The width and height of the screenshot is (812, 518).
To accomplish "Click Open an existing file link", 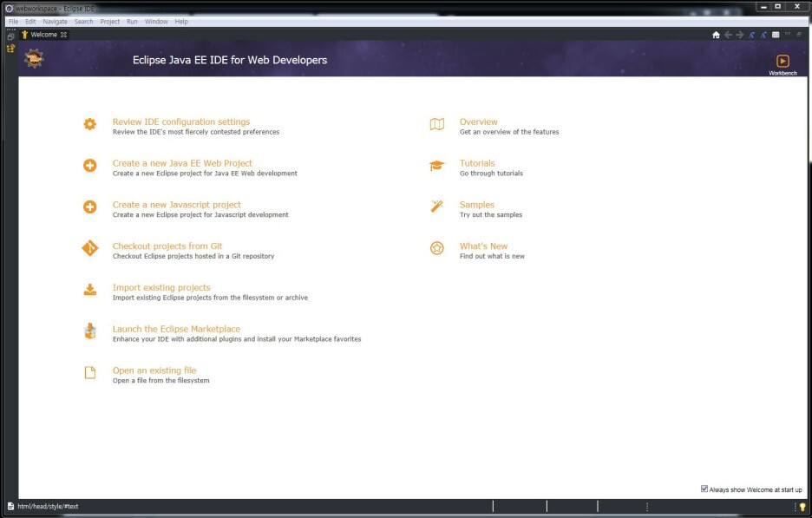I will click(154, 370).
